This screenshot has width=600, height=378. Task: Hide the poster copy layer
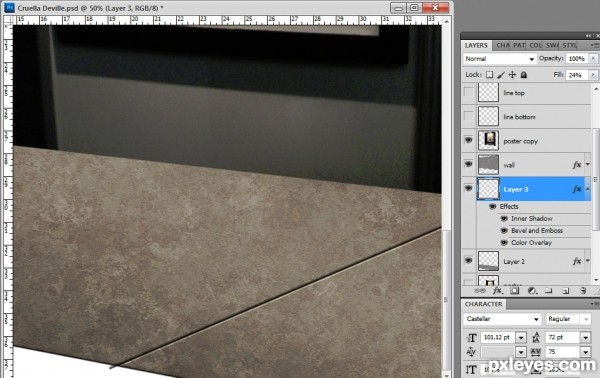[468, 140]
